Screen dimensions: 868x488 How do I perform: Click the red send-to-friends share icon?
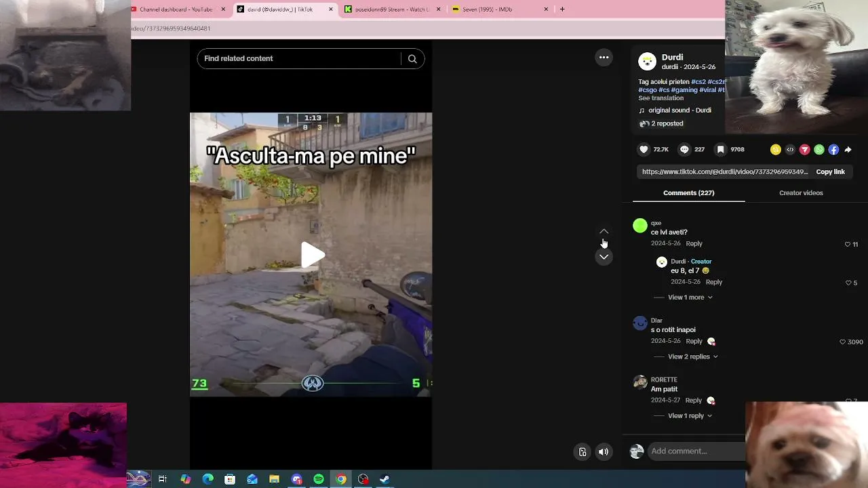pos(805,150)
